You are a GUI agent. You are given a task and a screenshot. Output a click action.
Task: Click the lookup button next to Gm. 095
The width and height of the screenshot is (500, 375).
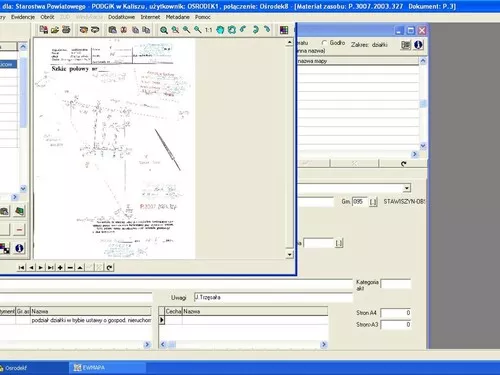[x=373, y=202]
